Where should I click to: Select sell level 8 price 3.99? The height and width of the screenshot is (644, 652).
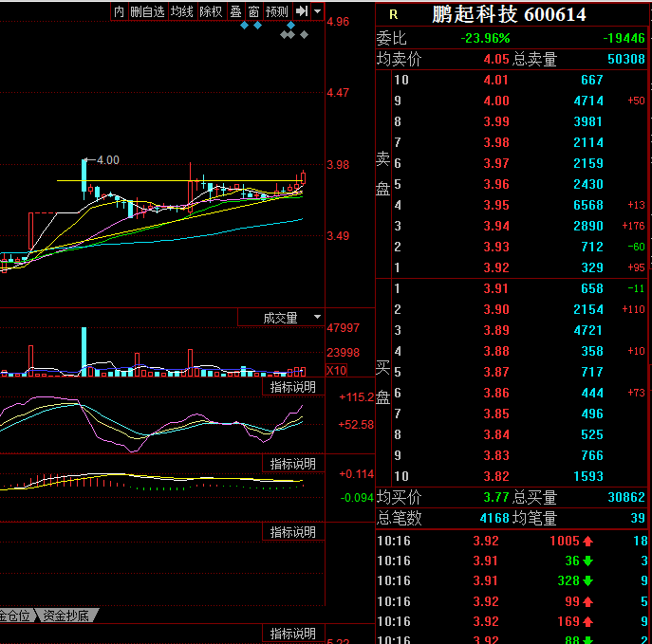496,121
